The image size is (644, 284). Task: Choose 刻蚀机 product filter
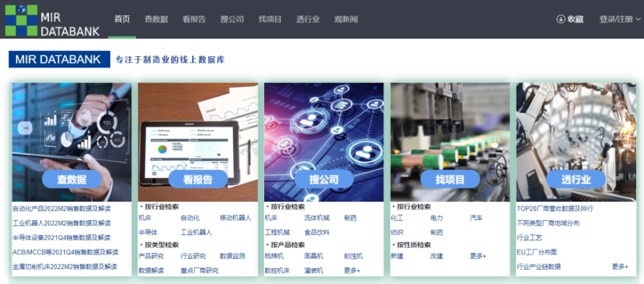353,256
